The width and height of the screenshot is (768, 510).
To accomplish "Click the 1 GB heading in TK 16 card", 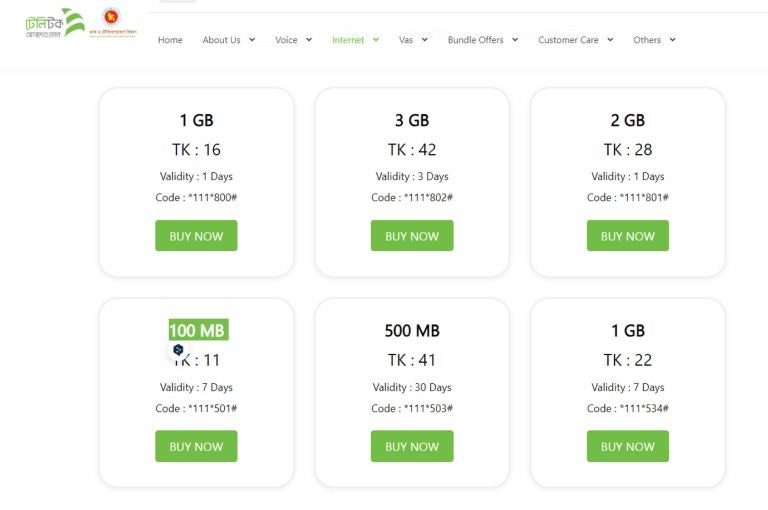I will (196, 121).
